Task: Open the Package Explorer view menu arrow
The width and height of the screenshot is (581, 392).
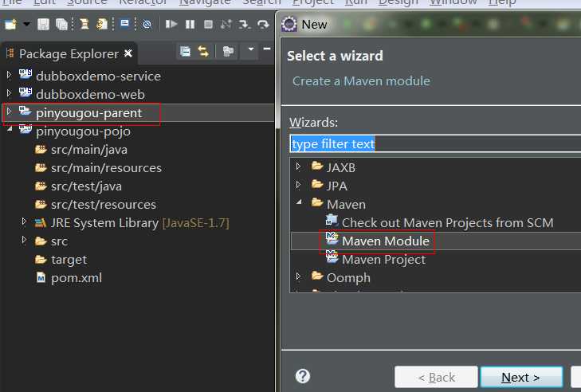Action: 251,49
